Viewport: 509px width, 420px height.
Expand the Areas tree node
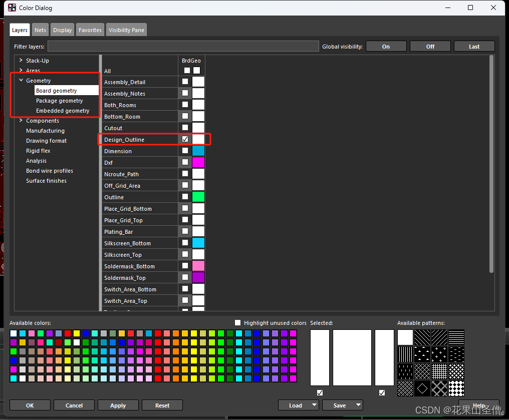[x=21, y=70]
